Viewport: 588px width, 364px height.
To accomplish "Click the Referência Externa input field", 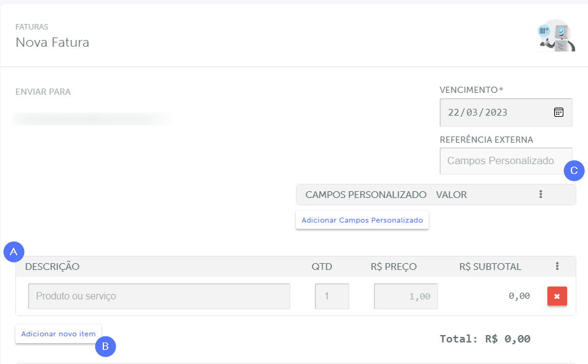I will click(x=501, y=160).
